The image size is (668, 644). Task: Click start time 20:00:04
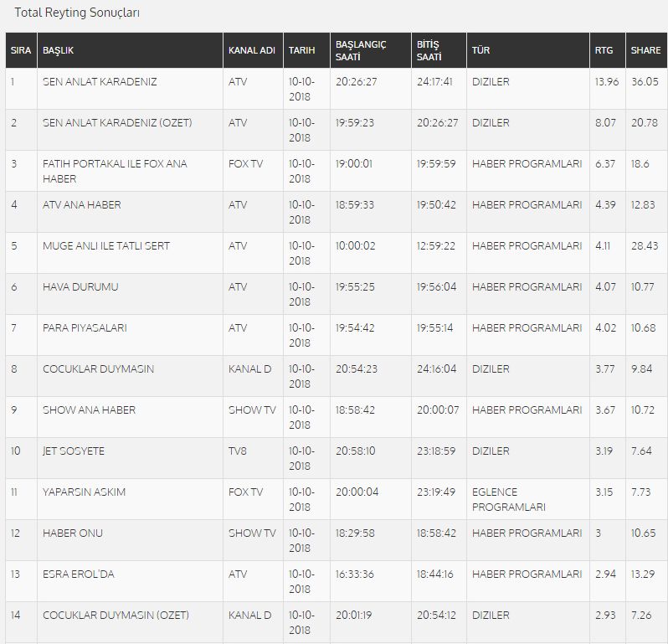(x=357, y=492)
